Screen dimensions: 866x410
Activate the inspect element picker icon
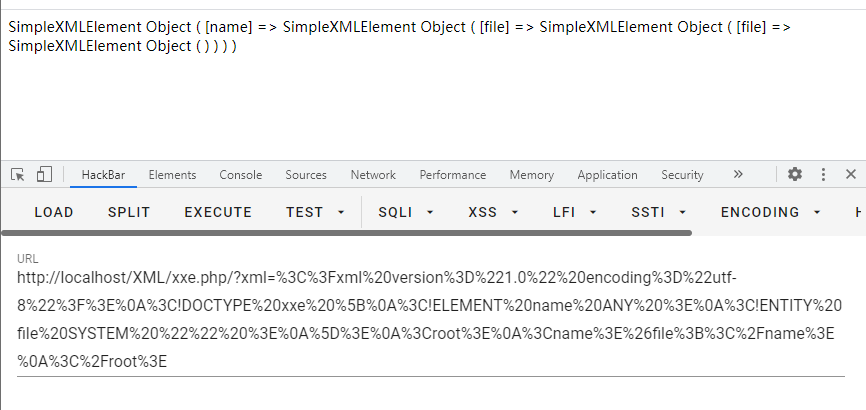(x=18, y=175)
